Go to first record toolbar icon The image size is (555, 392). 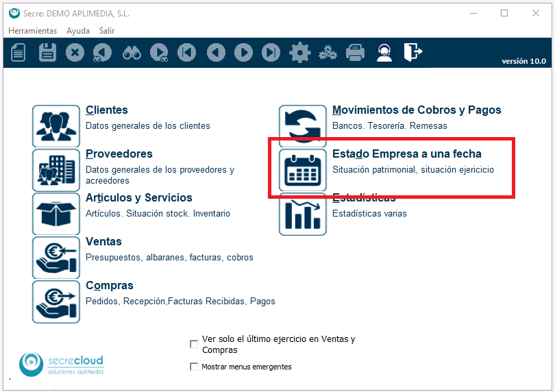pos(186,52)
